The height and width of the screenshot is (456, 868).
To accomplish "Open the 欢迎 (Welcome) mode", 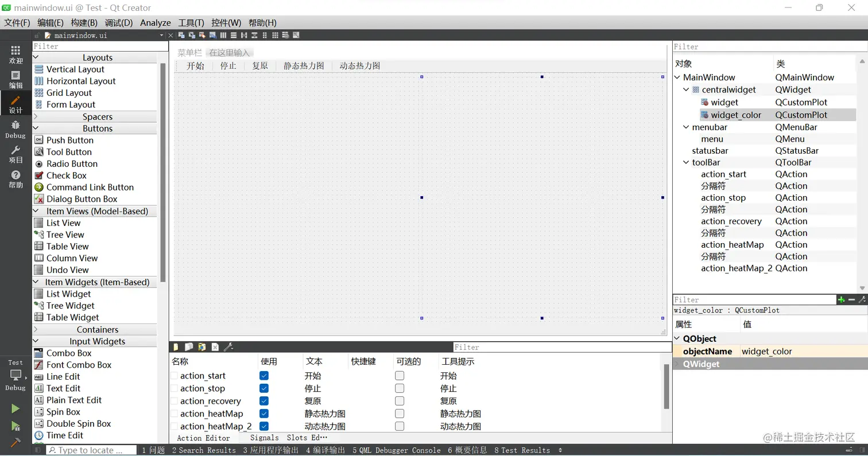I will coord(16,54).
